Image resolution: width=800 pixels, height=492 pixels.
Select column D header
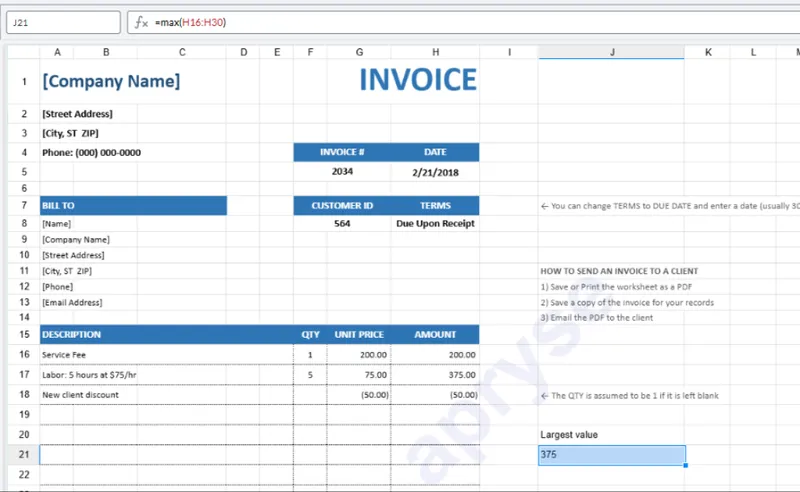pos(243,52)
